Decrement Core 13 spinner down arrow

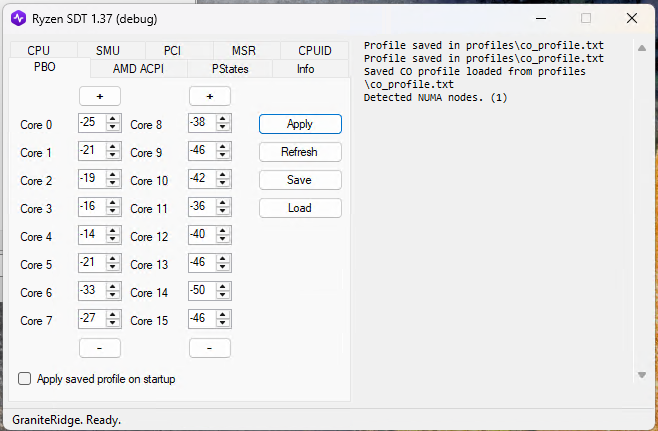[x=223, y=267]
